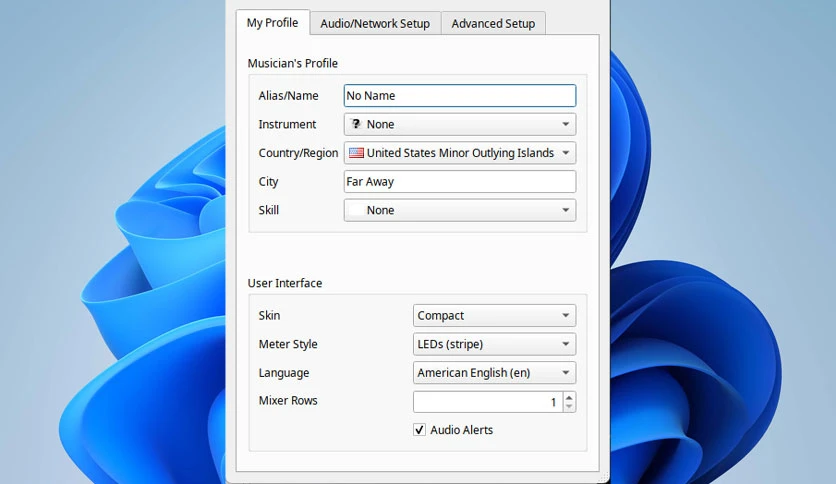The height and width of the screenshot is (484, 836).
Task: Open the Skin dropdown showing Compact
Action: pyautogui.click(x=494, y=316)
